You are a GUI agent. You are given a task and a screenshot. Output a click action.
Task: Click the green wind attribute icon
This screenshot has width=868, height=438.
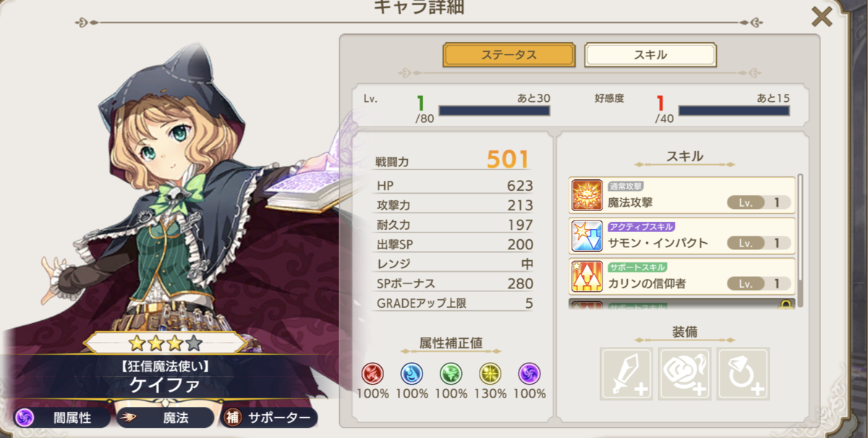451,374
